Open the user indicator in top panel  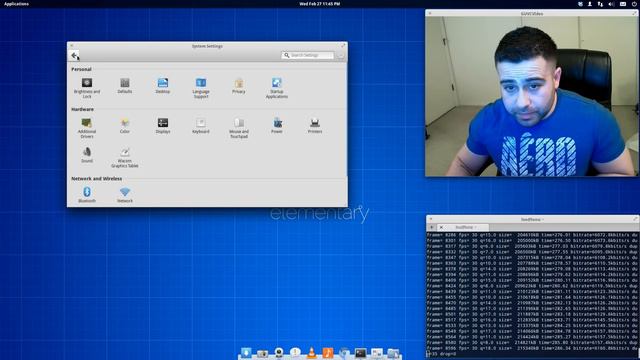590,4
